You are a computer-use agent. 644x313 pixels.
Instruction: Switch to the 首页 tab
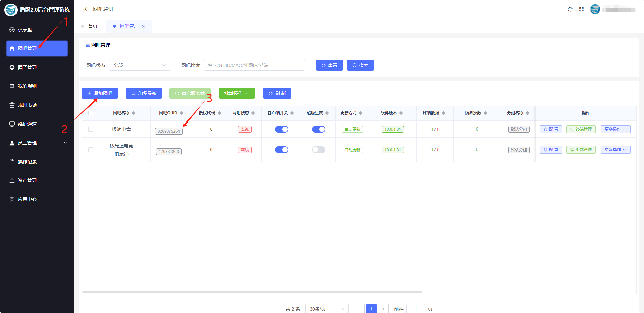click(x=92, y=26)
